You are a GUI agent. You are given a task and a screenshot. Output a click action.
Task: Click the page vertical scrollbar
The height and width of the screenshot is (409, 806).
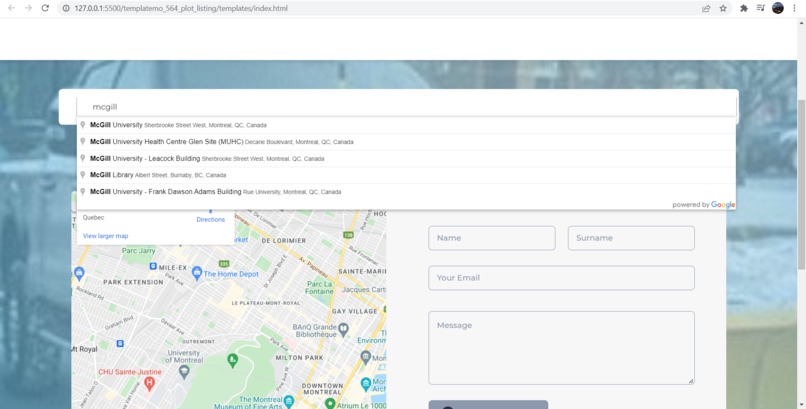pyautogui.click(x=801, y=184)
